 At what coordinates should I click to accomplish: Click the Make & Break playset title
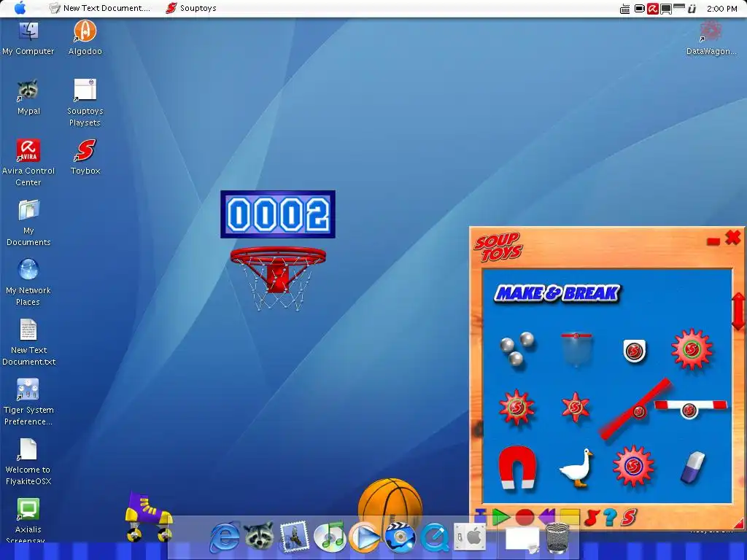coord(557,293)
